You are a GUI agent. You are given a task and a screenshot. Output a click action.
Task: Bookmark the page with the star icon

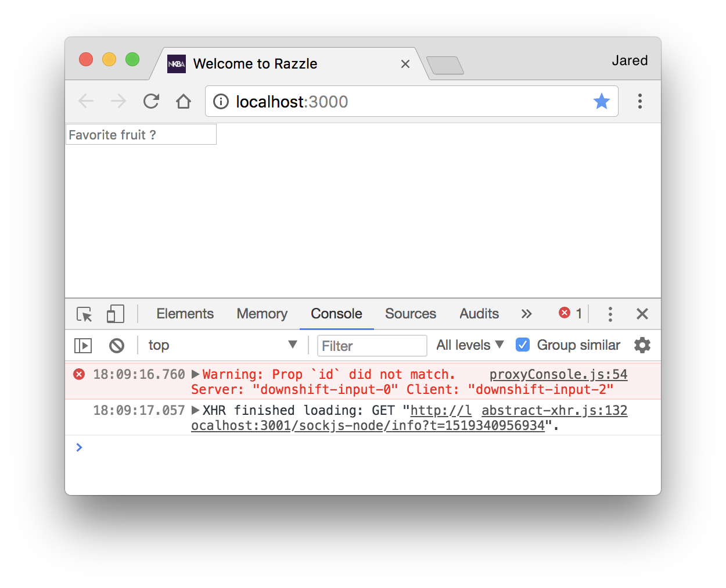click(x=602, y=101)
